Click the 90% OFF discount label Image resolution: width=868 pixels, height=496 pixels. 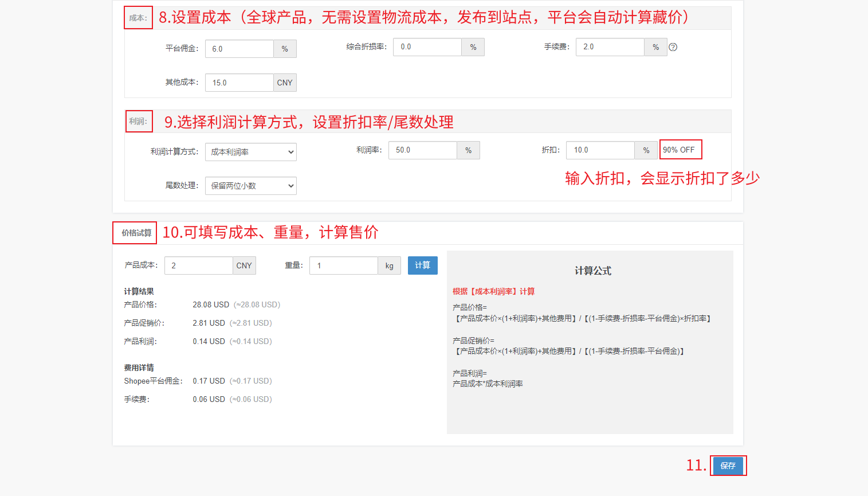point(679,150)
